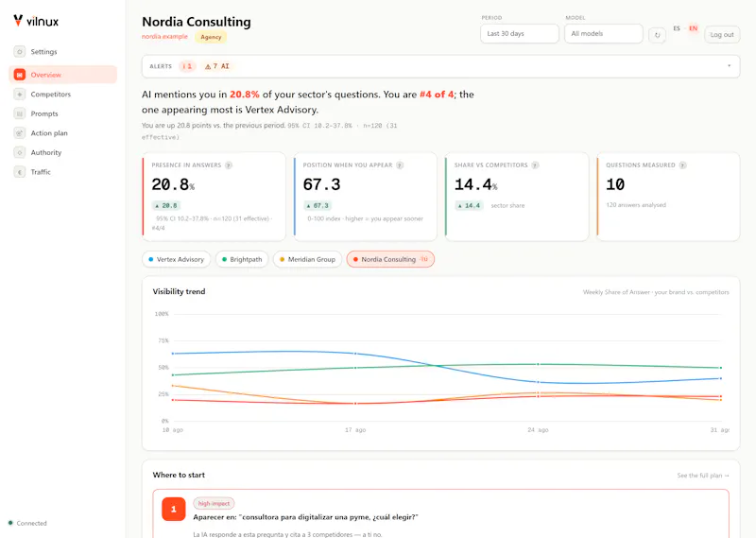
Task: Open the Model dropdown All models
Action: pos(604,34)
